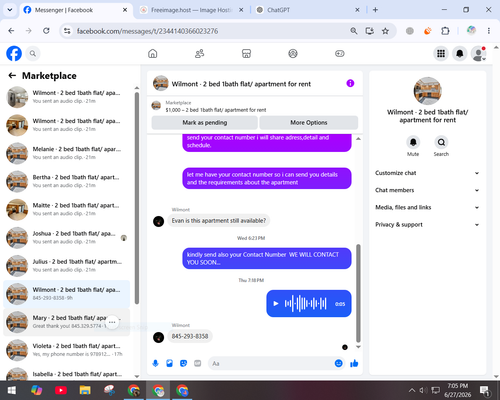Click More Options button

[309, 122]
